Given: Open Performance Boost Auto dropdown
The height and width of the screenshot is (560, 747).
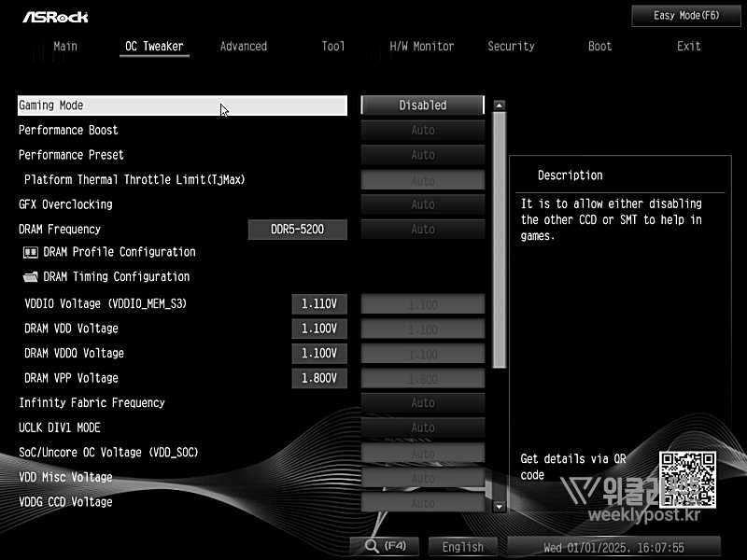Looking at the screenshot, I should 423,130.
